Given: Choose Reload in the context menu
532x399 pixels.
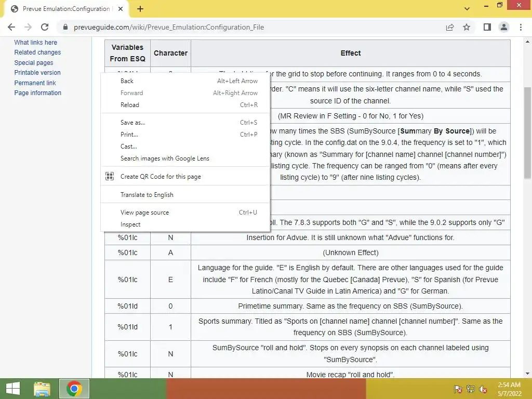Looking at the screenshot, I should pyautogui.click(x=185, y=105).
